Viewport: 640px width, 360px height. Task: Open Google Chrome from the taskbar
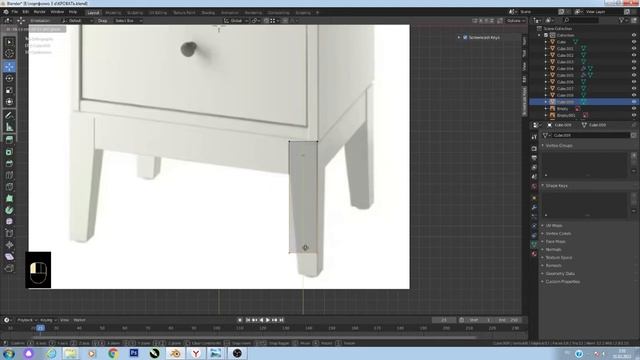click(113, 353)
